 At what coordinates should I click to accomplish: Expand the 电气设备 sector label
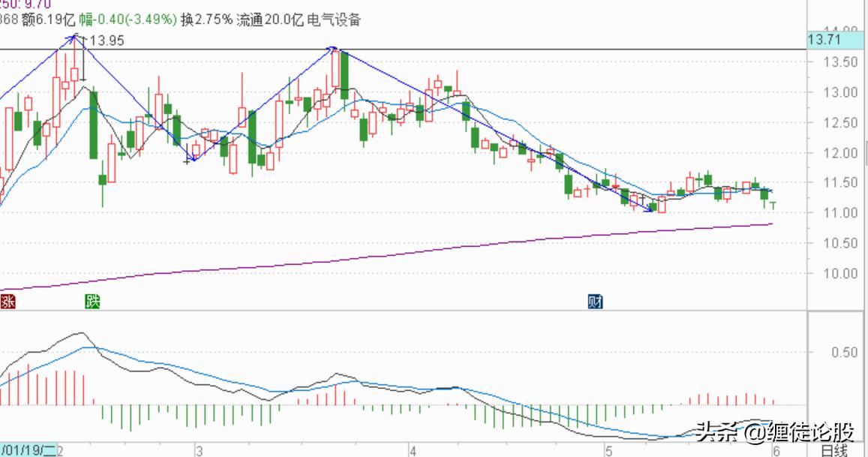coord(333,22)
